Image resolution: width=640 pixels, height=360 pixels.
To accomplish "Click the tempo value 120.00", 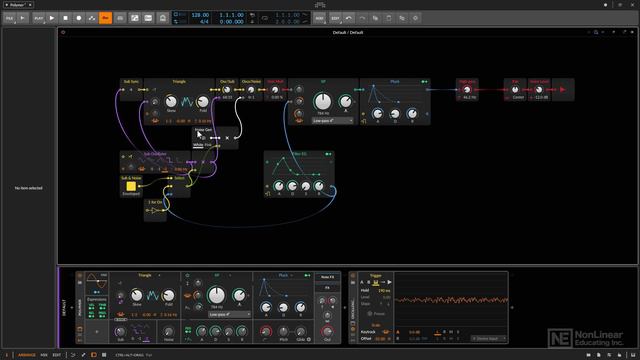I will (200, 15).
